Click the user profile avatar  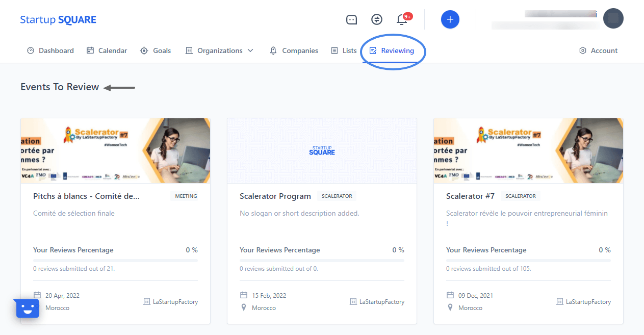(613, 18)
